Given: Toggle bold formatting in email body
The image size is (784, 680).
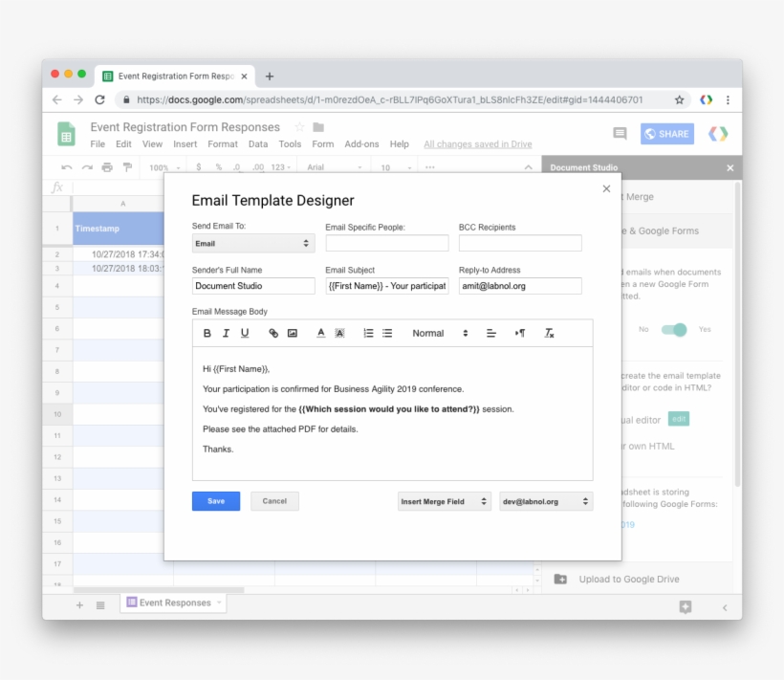Looking at the screenshot, I should coord(207,333).
